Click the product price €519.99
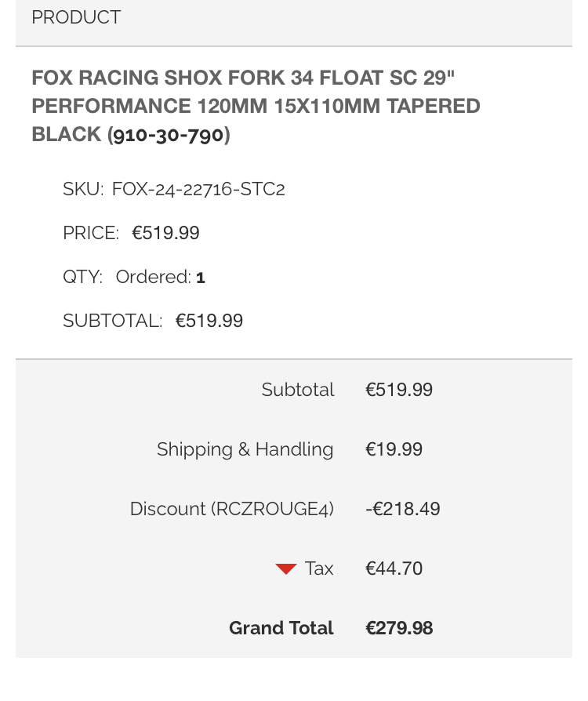 pos(165,233)
